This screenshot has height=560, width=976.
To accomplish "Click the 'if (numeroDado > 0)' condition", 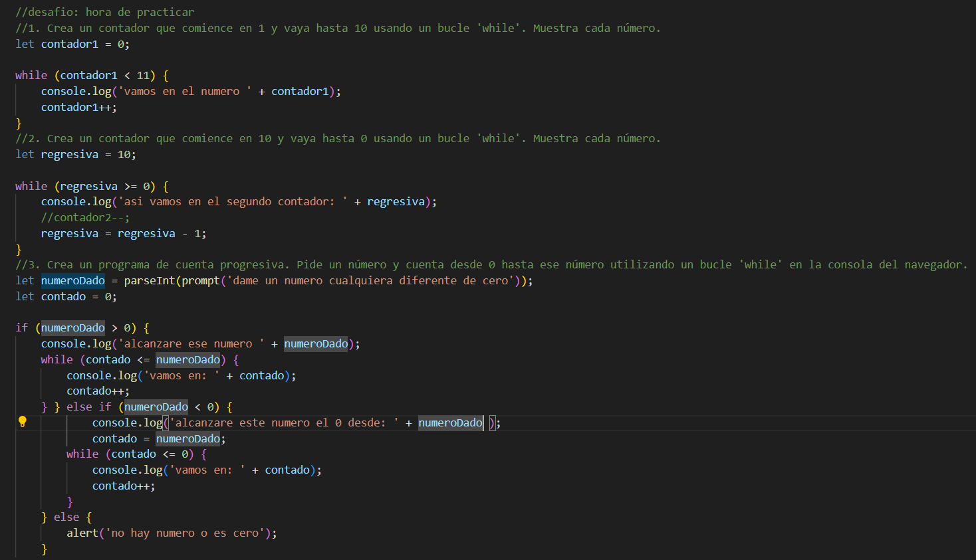I will pyautogui.click(x=76, y=327).
